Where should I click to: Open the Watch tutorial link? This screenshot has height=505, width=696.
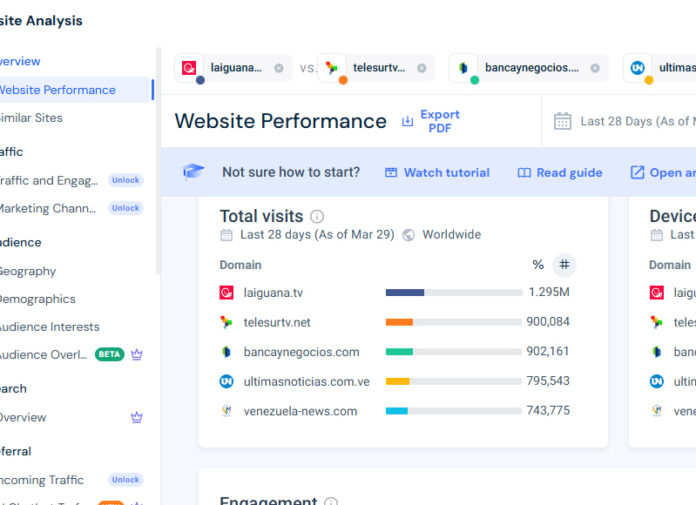click(x=437, y=173)
